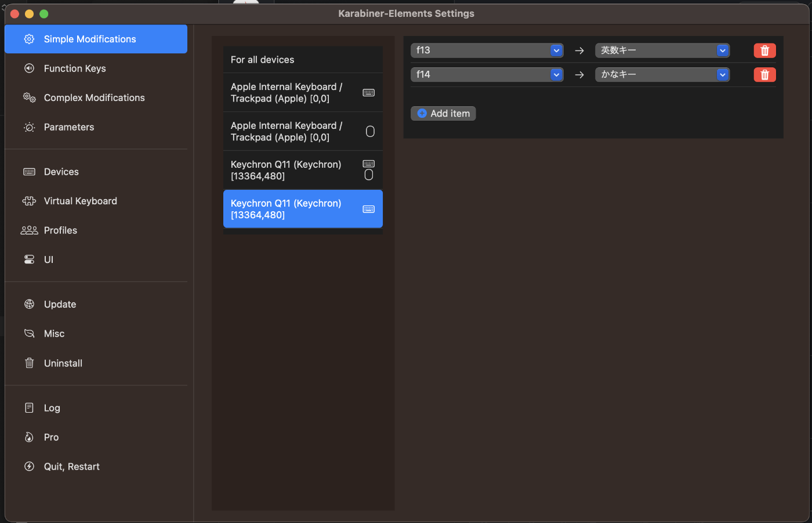The width and height of the screenshot is (812, 523).
Task: Delete the f14 mapping with trash button
Action: coord(764,74)
